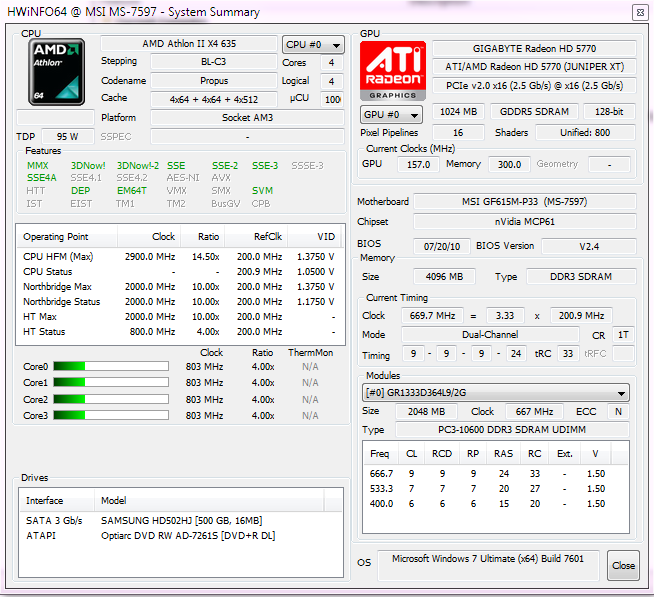Image resolution: width=654 pixels, height=597 pixels.
Task: Click the Memory clock 300.0 field
Action: click(x=509, y=164)
